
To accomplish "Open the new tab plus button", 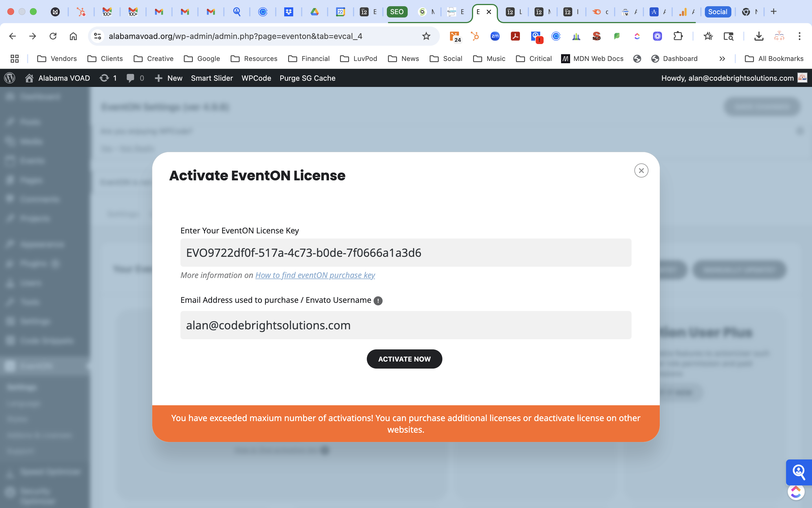I will point(774,12).
